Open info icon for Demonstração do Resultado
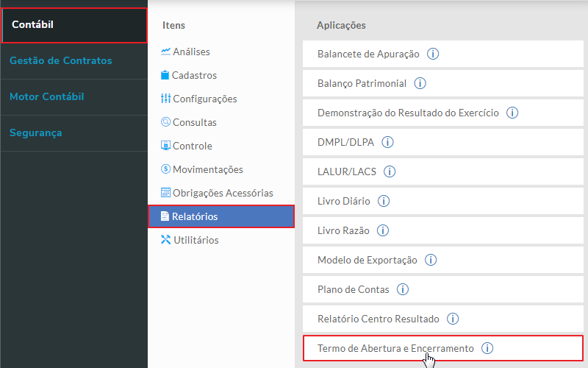 click(x=513, y=113)
